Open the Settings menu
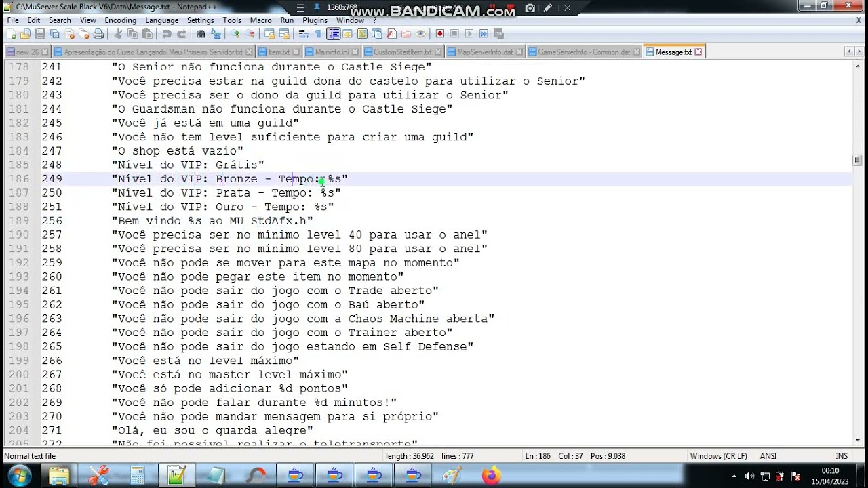The height and width of the screenshot is (488, 868). click(x=201, y=20)
